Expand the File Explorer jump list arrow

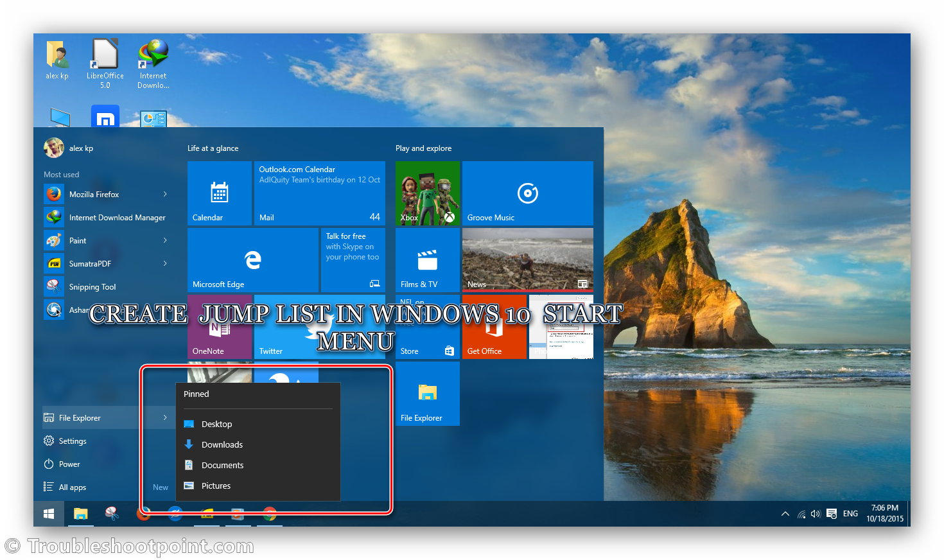click(x=165, y=417)
